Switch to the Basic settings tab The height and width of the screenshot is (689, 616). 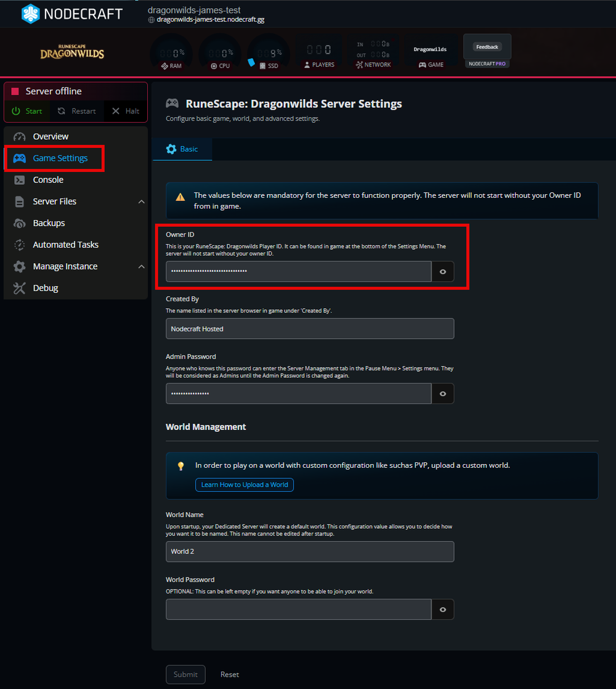coord(182,149)
